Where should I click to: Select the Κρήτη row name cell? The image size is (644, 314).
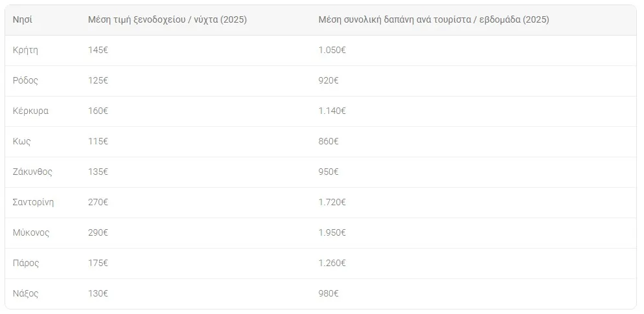coord(25,50)
